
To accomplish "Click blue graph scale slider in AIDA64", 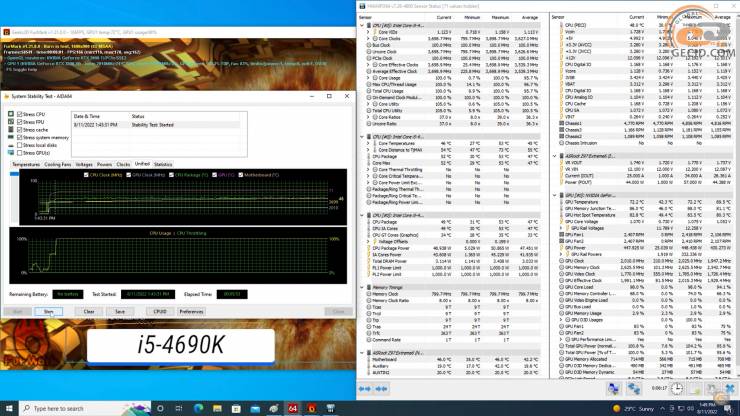I will (14, 174).
